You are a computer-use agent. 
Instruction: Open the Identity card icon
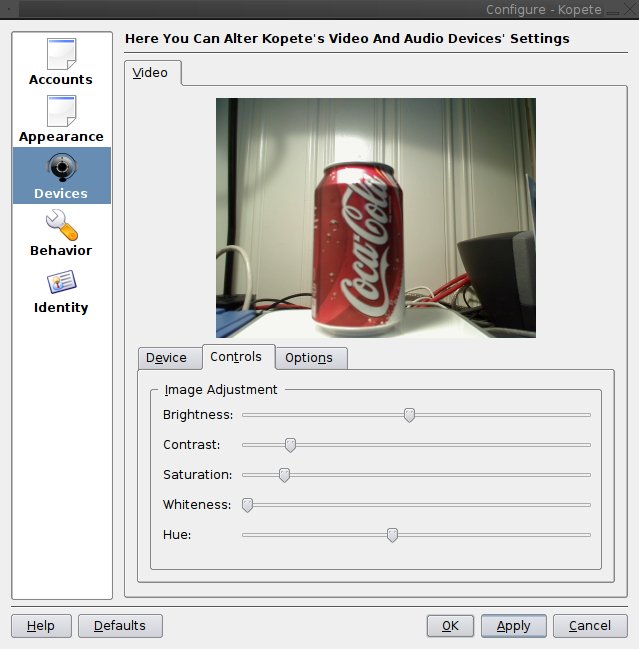(61, 282)
